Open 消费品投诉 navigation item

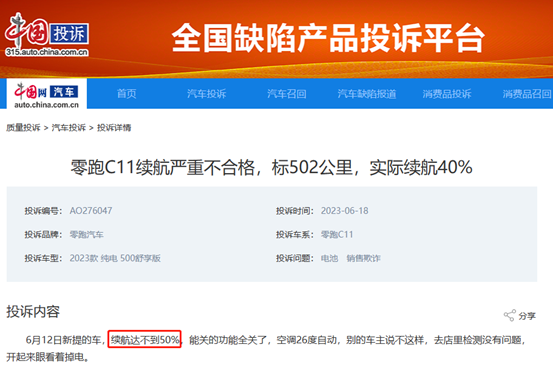tap(447, 94)
